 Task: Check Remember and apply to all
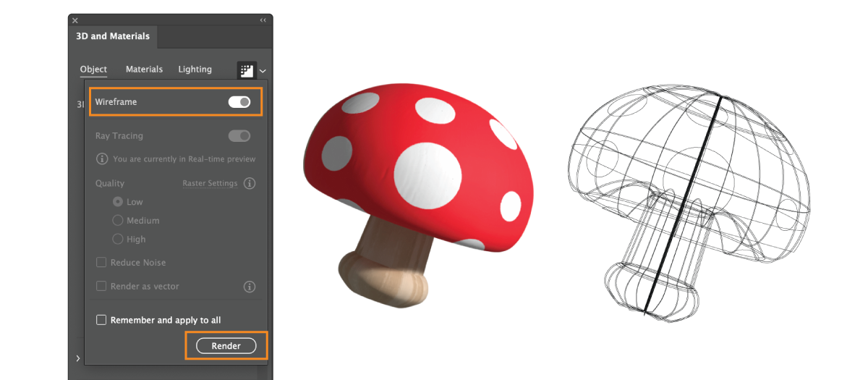coord(101,320)
